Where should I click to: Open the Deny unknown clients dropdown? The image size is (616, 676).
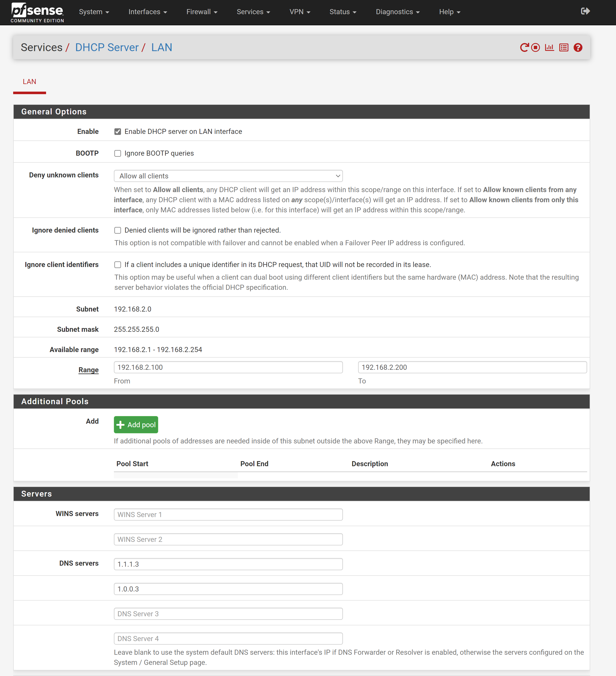pos(228,176)
